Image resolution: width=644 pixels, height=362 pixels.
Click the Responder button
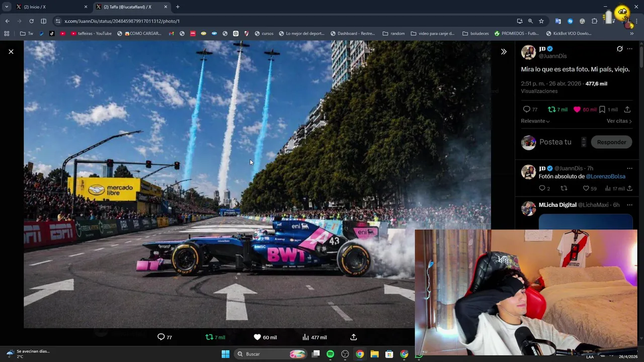pos(611,142)
